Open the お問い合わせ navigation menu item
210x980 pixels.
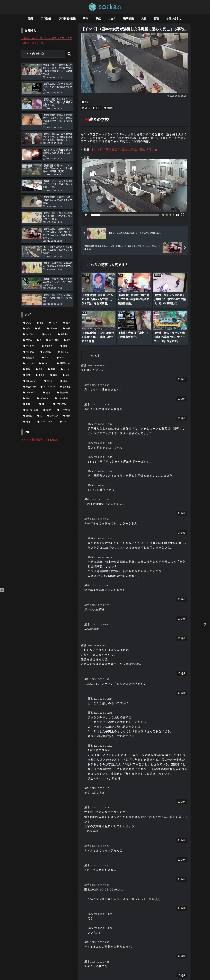174,18
